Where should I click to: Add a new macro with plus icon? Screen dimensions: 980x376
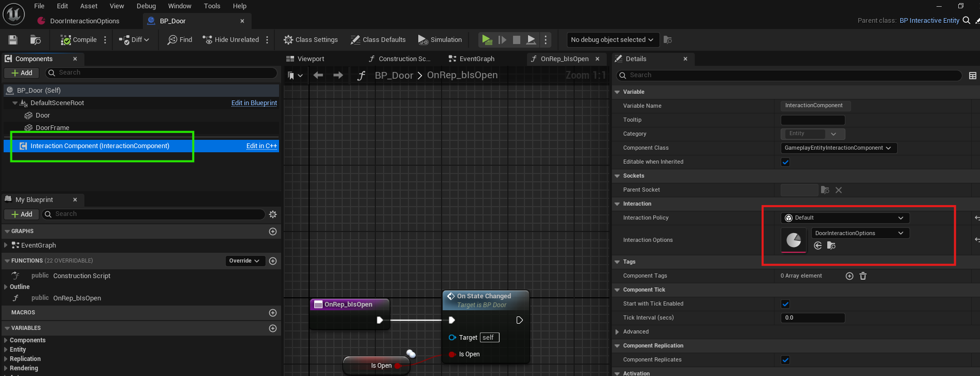click(273, 313)
